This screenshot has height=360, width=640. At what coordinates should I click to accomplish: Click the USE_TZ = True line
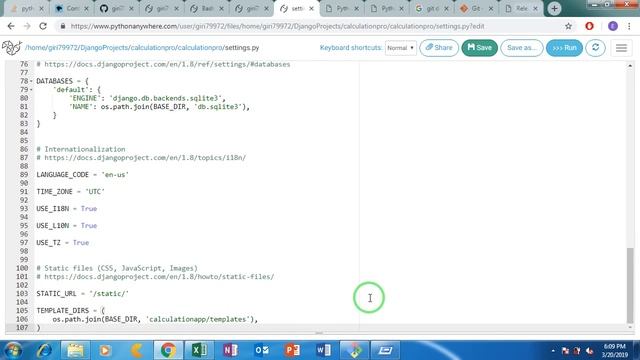62,242
